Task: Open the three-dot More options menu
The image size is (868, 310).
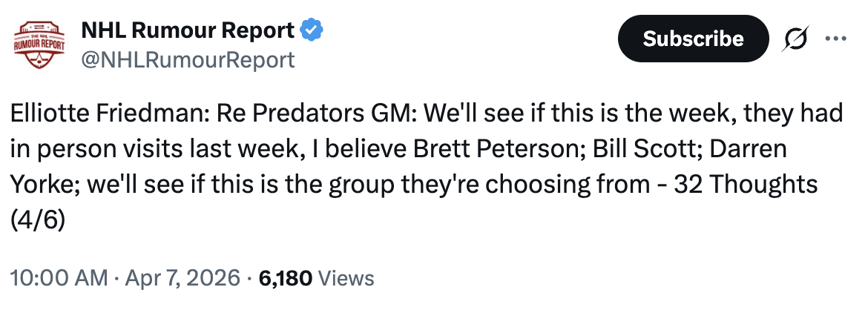Action: tap(835, 38)
